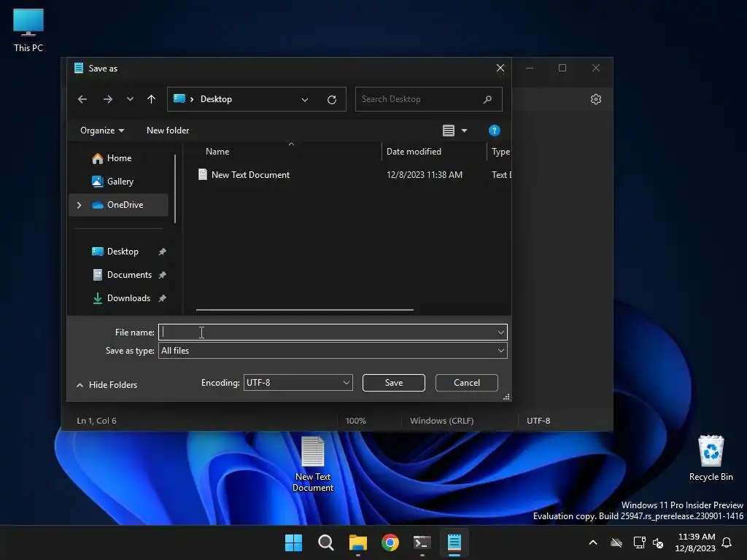Image resolution: width=747 pixels, height=560 pixels.
Task: Open taskbar Search
Action: (x=326, y=542)
